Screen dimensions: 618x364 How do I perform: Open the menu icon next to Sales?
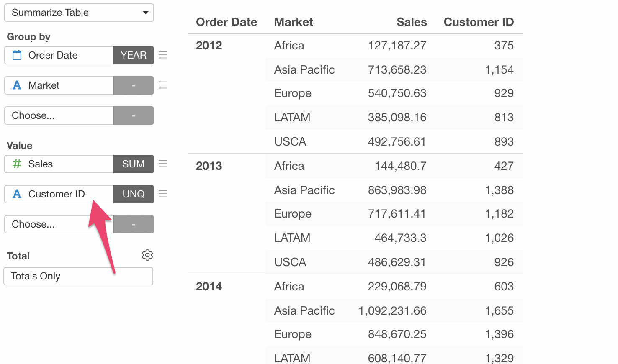(163, 164)
